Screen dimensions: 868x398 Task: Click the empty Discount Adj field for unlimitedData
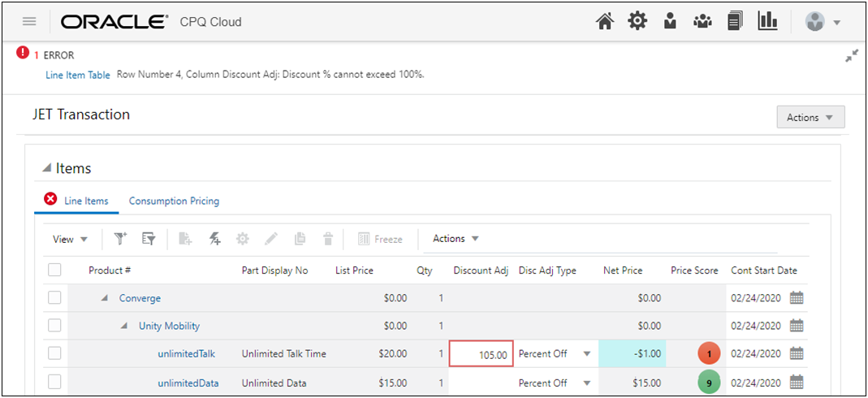(x=481, y=383)
